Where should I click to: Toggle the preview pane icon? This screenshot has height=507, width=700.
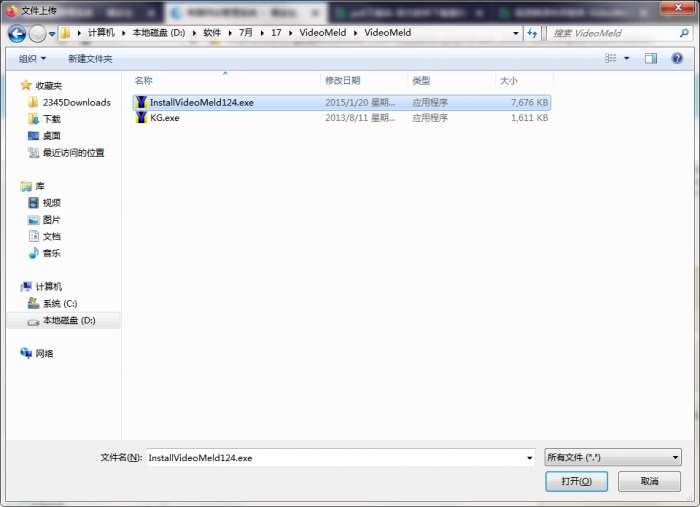pyautogui.click(x=650, y=58)
